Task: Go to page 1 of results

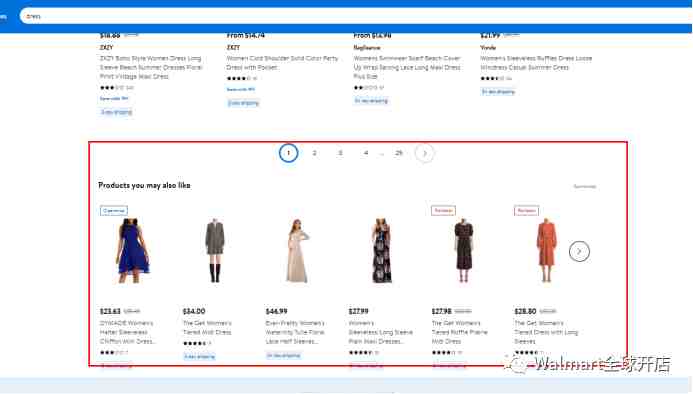Action: [x=289, y=153]
